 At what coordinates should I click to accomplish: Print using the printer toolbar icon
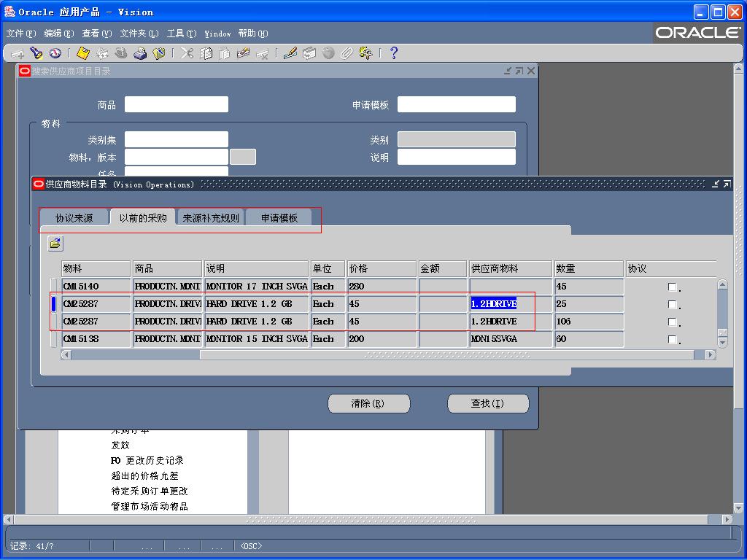click(x=140, y=53)
